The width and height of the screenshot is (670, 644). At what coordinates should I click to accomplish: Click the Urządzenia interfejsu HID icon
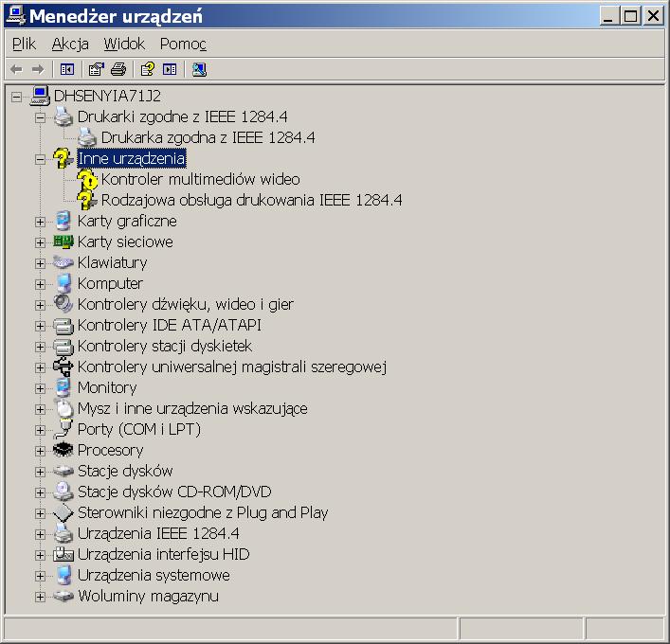[x=63, y=554]
